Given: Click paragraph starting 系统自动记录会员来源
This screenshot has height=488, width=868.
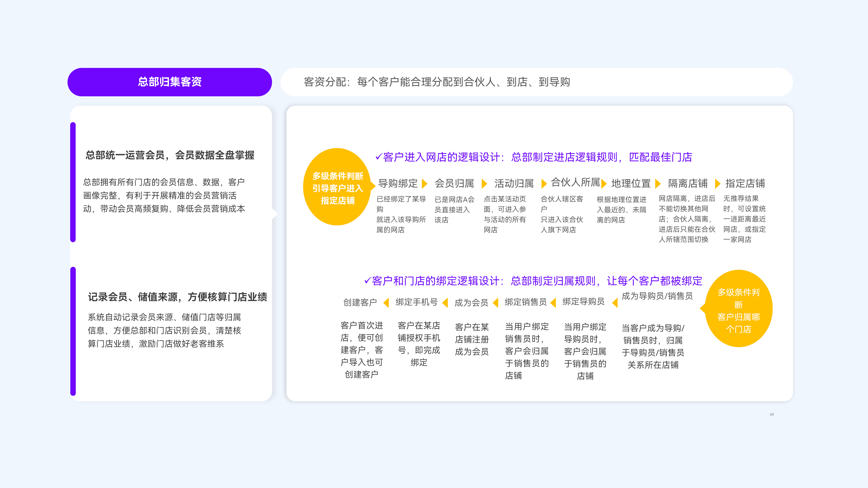Looking at the screenshot, I should pos(165,330).
